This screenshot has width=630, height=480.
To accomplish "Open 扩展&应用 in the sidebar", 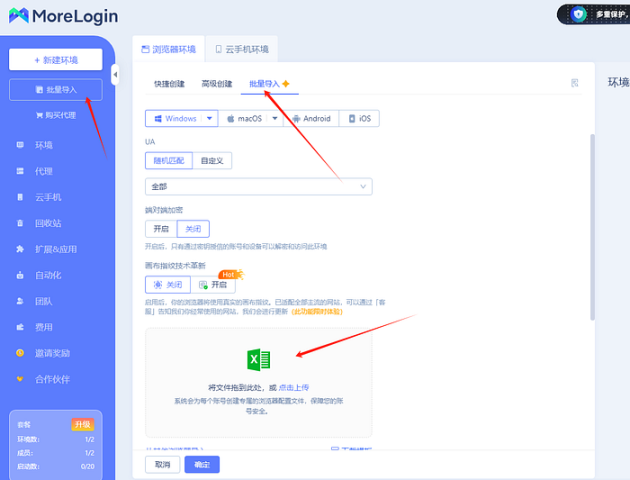I will tap(55, 249).
